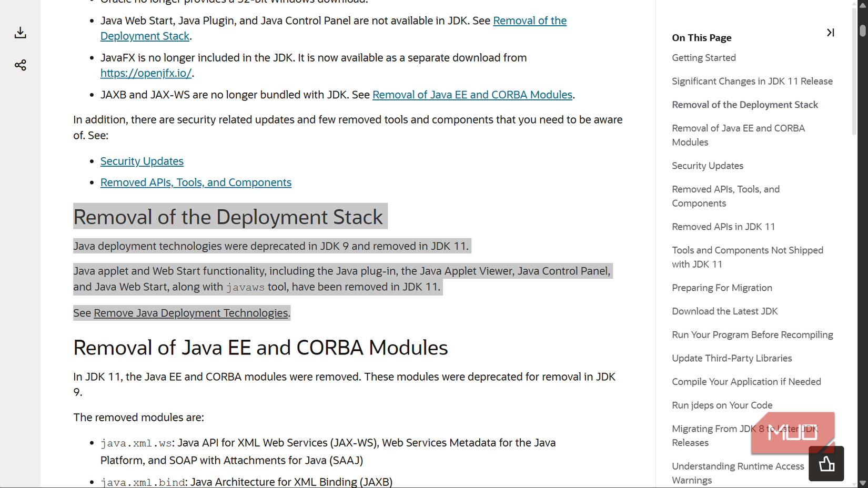Select Removal of the Deployment Stack outline entry

[x=745, y=105]
